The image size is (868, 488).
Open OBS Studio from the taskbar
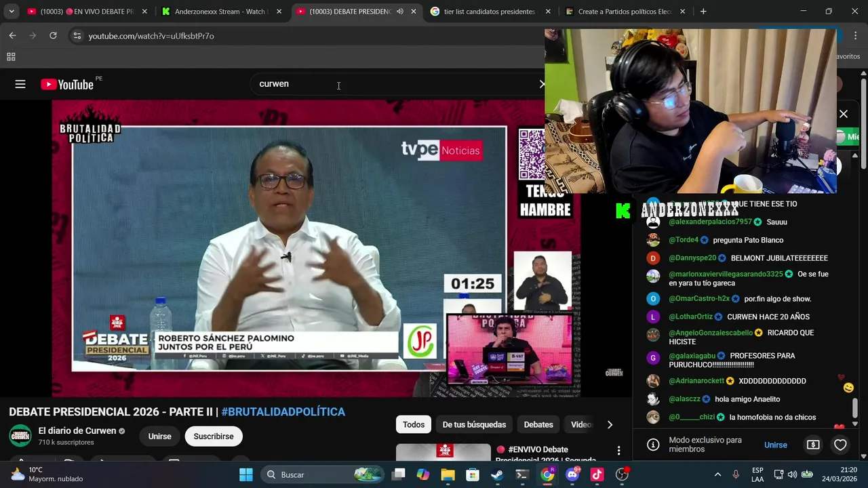(x=622, y=474)
